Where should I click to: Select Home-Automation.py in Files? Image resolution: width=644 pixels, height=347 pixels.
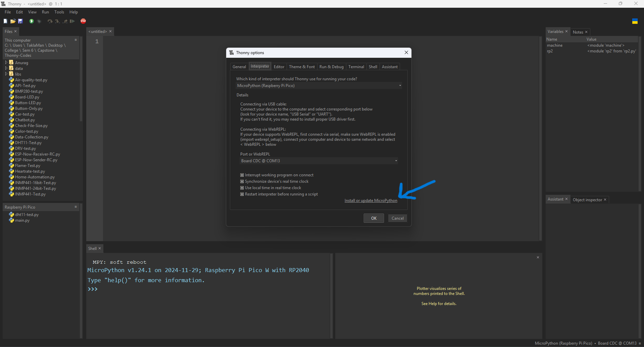[x=35, y=177]
